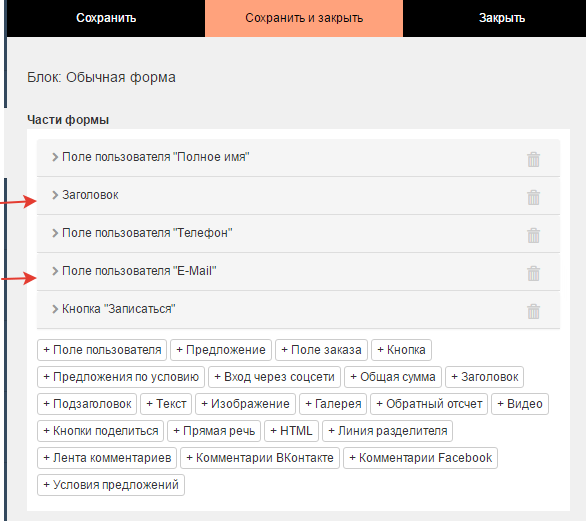Delete the "E-Mail" field using trash icon
The height and width of the screenshot is (521, 586).
pos(533,273)
